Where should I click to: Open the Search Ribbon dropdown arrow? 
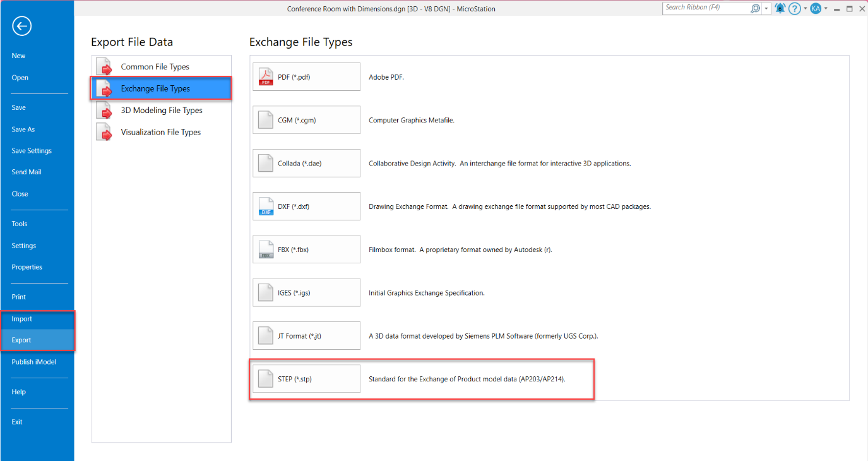(766, 8)
